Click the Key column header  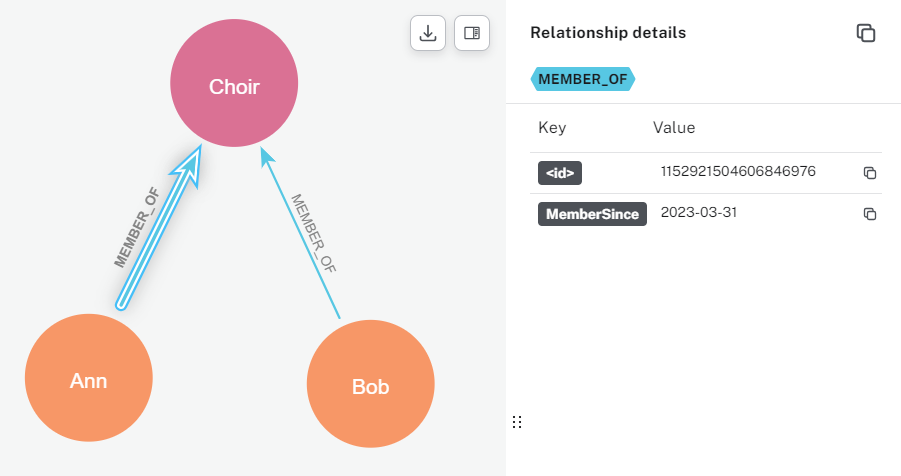[x=552, y=128]
